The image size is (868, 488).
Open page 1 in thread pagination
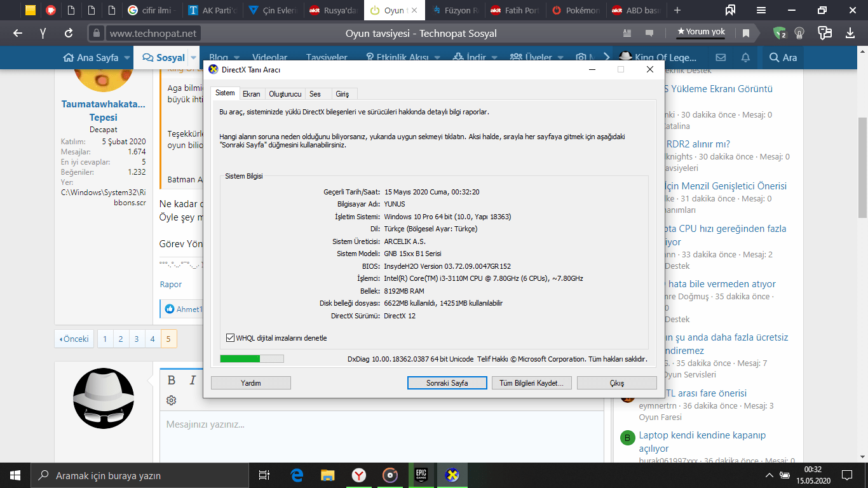pos(105,339)
